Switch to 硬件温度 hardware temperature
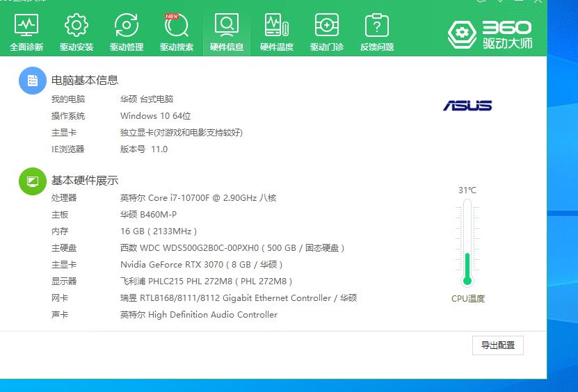This screenshot has height=392, width=578. point(277,33)
